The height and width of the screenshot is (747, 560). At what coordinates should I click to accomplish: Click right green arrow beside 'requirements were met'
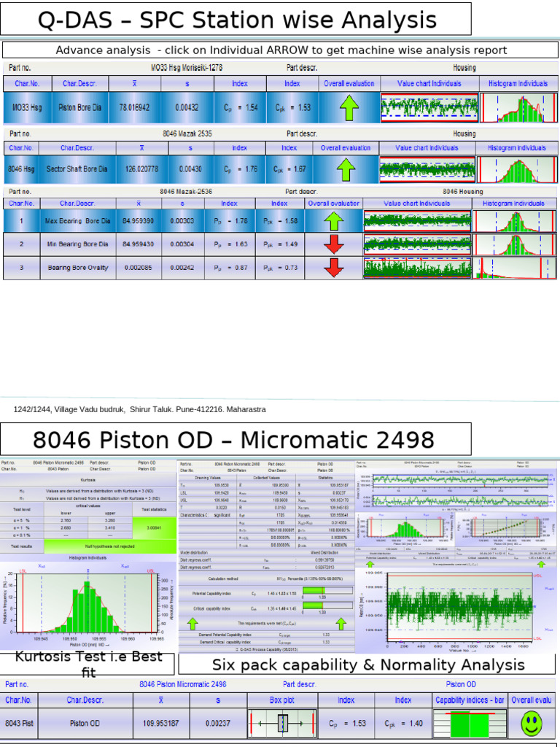341,623
